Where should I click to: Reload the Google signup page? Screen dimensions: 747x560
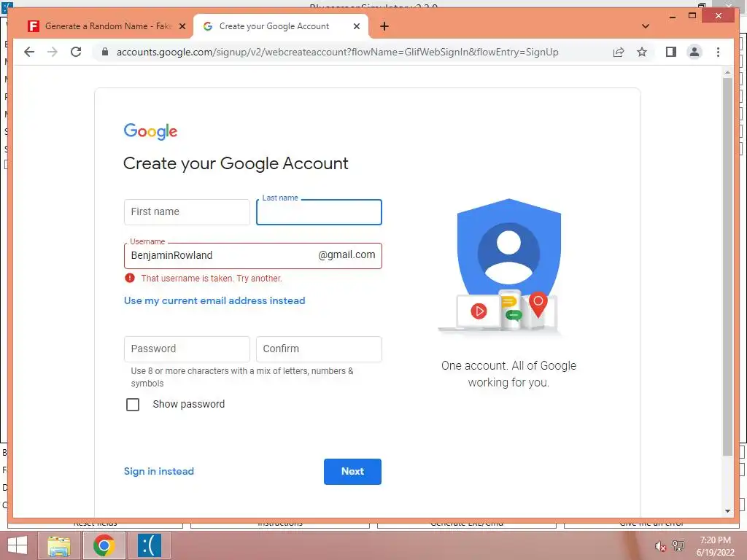(x=76, y=52)
